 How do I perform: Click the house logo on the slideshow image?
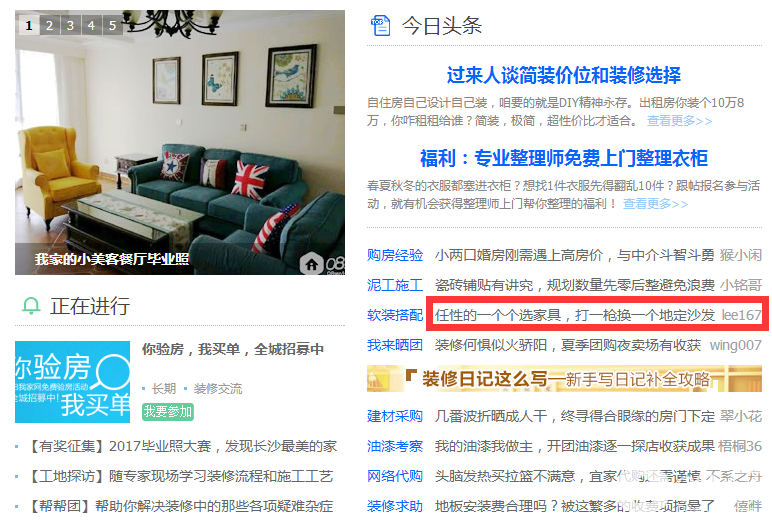tap(312, 264)
